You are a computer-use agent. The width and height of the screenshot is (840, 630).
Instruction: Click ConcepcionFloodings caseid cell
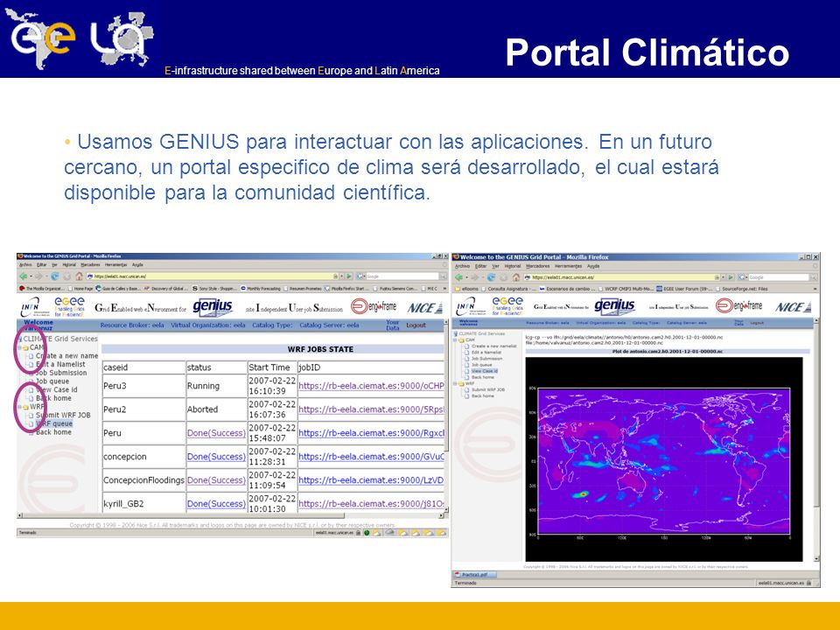(143, 480)
